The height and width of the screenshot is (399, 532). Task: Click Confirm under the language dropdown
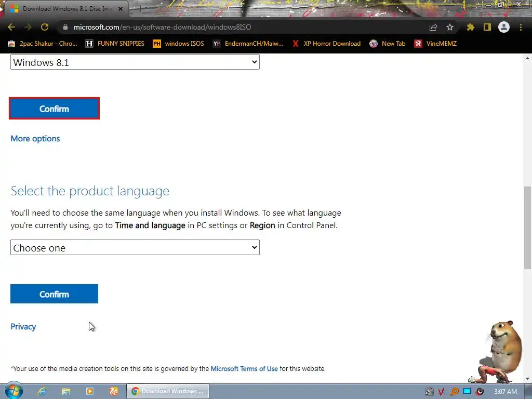click(x=54, y=294)
